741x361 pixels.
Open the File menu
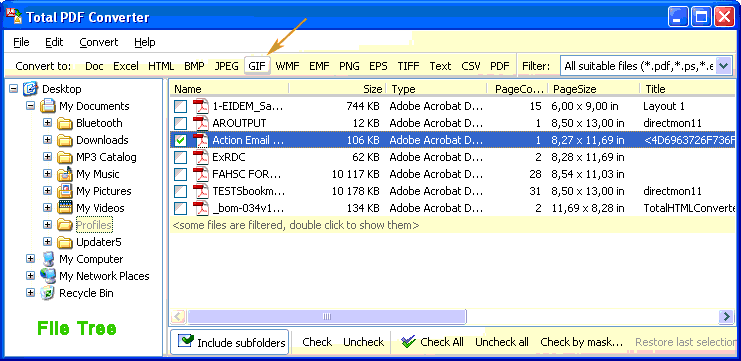point(21,42)
